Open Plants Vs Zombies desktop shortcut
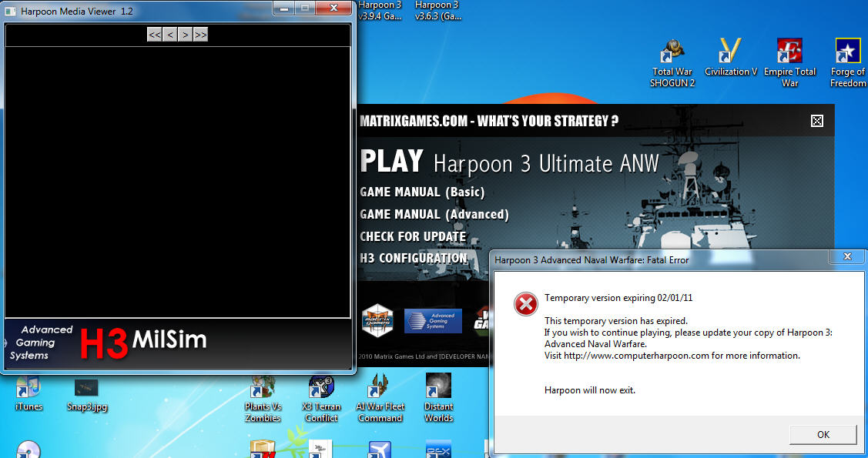The image size is (868, 458). coord(263,399)
